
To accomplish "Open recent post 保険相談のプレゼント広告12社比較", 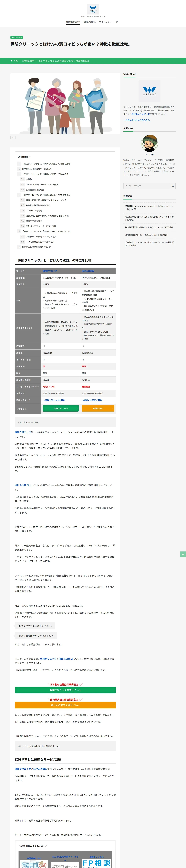I will [146, 235].
